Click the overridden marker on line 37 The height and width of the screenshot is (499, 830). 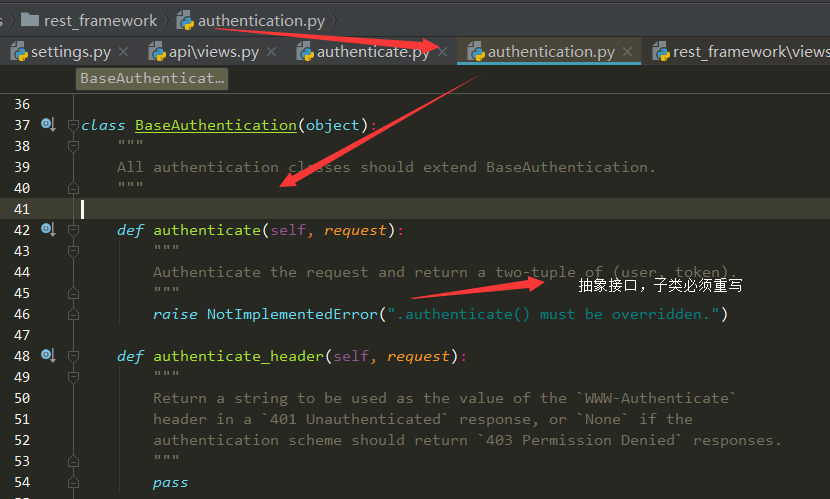[x=48, y=125]
